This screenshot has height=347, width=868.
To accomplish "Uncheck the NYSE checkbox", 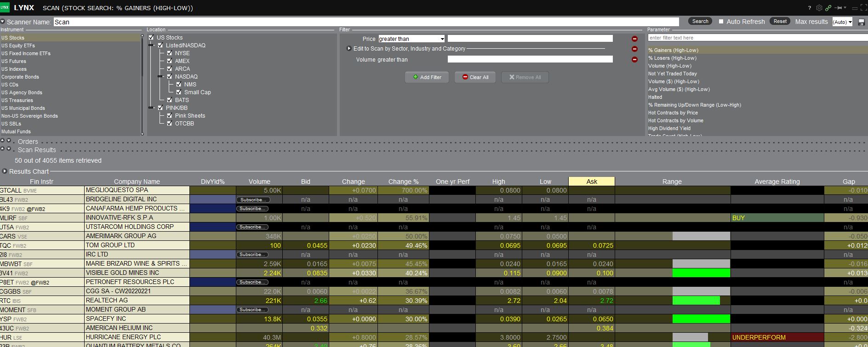I will [170, 53].
